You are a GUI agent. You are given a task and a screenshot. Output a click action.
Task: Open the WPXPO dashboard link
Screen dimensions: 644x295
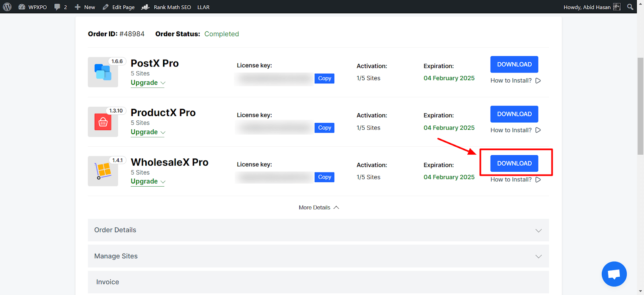coord(33,7)
